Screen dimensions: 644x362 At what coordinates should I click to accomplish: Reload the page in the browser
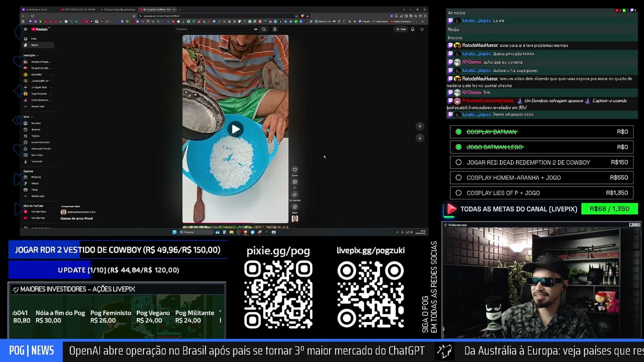tap(32, 16)
